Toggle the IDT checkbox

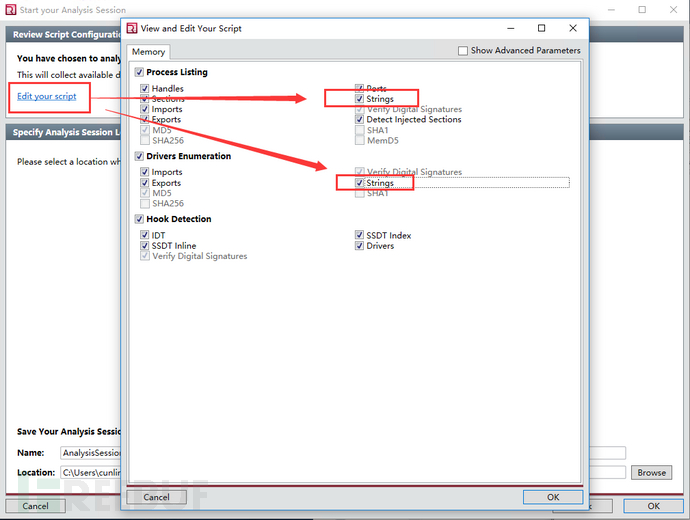pyautogui.click(x=144, y=235)
